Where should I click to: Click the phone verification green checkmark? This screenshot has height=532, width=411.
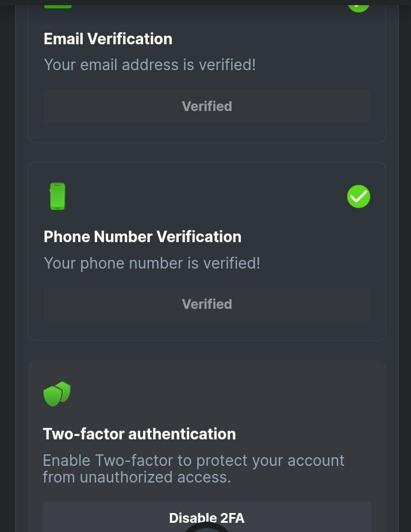tap(359, 197)
